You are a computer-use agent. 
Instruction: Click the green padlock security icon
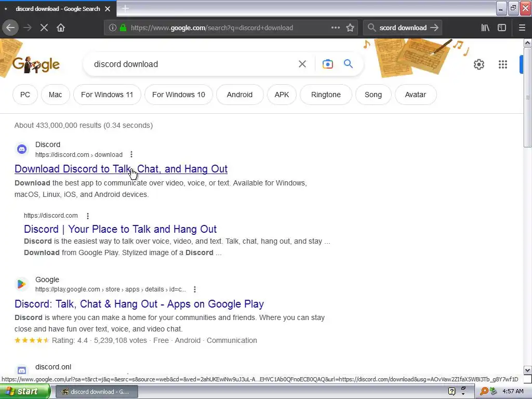[x=123, y=28]
